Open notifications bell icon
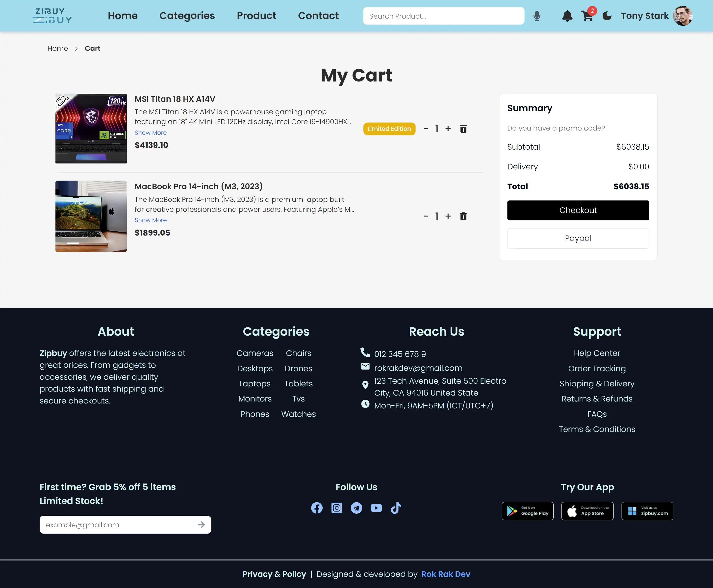This screenshot has height=588, width=713. tap(567, 16)
